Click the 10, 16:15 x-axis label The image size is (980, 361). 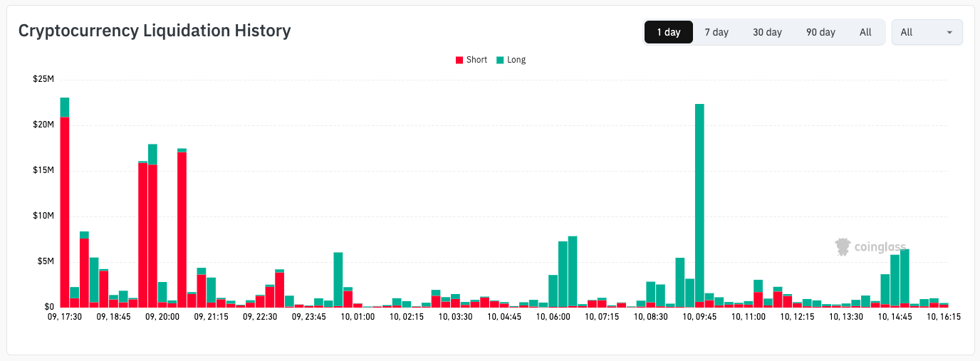point(944,318)
